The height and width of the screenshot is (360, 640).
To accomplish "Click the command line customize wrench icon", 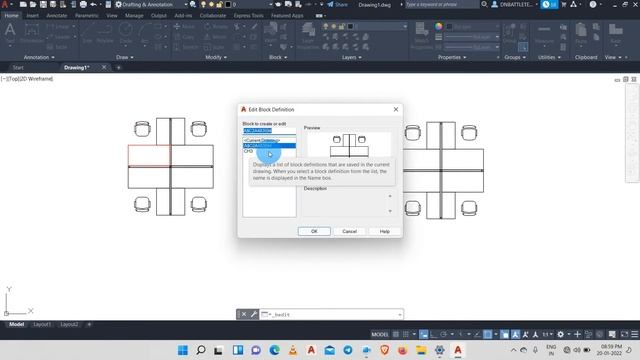I will click(x=253, y=315).
